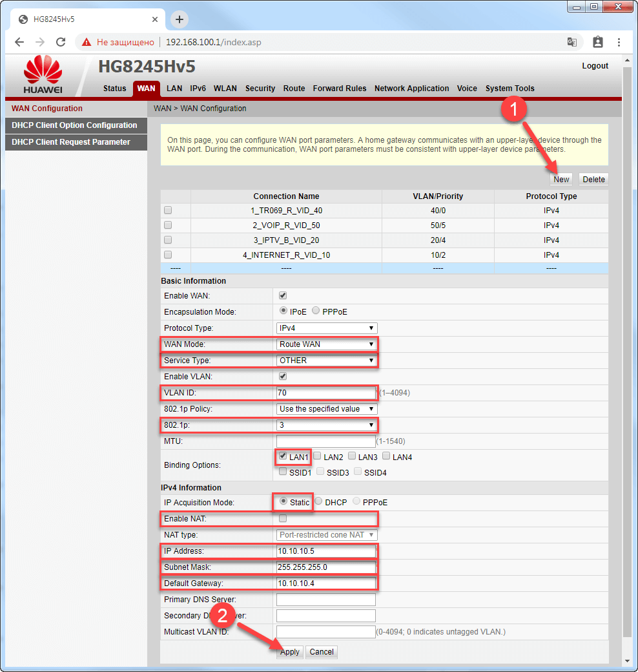
Task: Click the browser profile icon
Action: (x=597, y=41)
